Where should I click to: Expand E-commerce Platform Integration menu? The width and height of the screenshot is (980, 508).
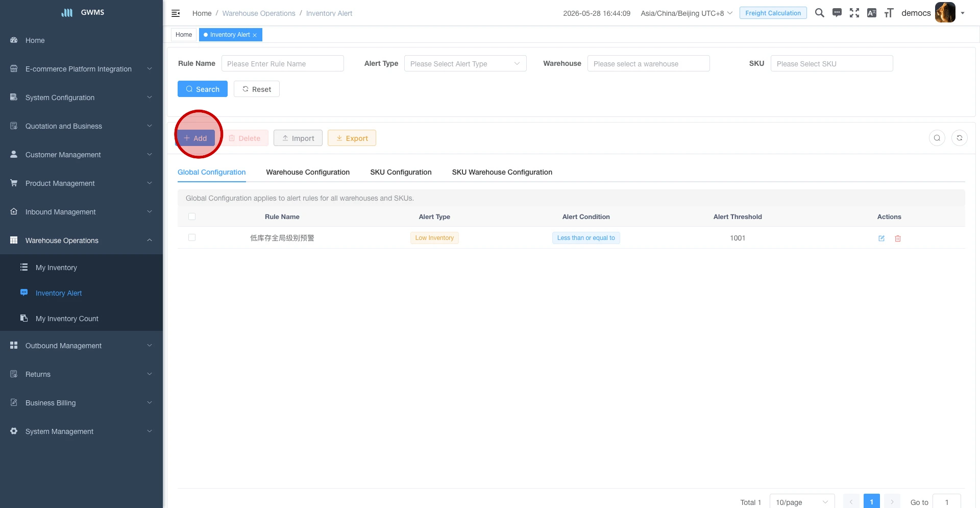[x=82, y=69]
